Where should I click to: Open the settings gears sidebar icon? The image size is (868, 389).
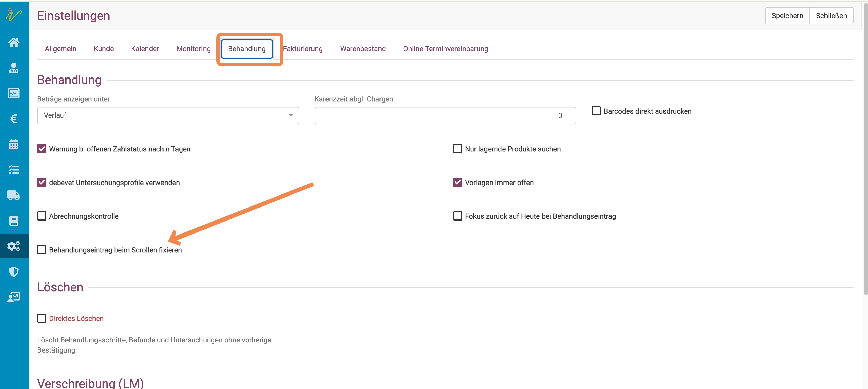(14, 246)
